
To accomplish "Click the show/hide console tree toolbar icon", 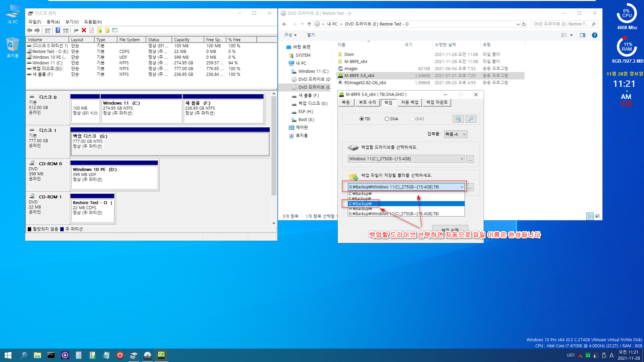I will click(x=48, y=31).
